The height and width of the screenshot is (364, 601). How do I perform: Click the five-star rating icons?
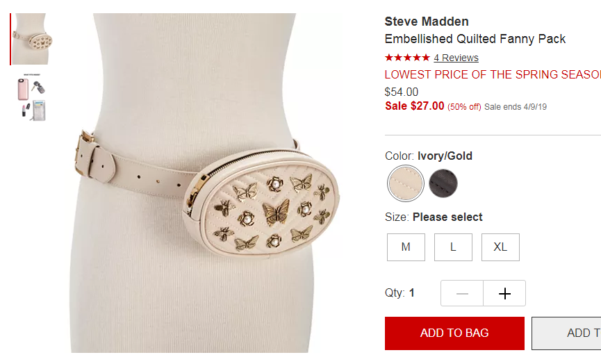point(407,58)
